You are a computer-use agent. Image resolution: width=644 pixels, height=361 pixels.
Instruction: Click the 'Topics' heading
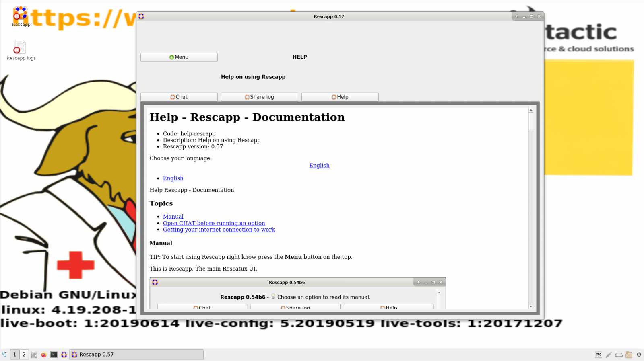[161, 203]
